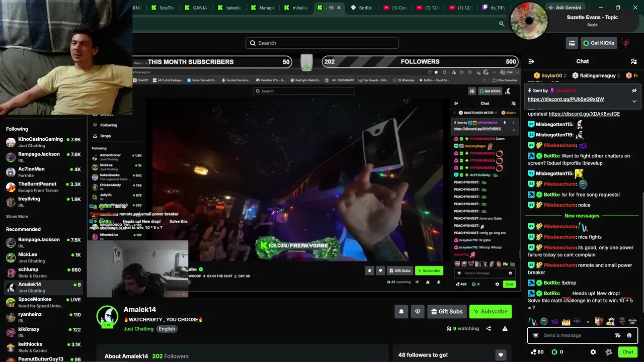Expand the pinned message chevron

coord(634,101)
